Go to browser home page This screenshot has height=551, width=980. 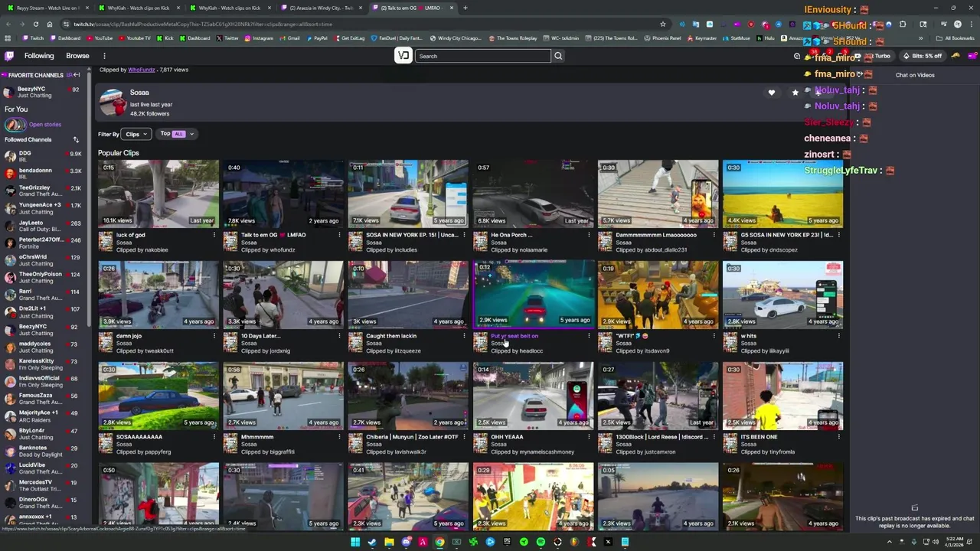point(50,24)
